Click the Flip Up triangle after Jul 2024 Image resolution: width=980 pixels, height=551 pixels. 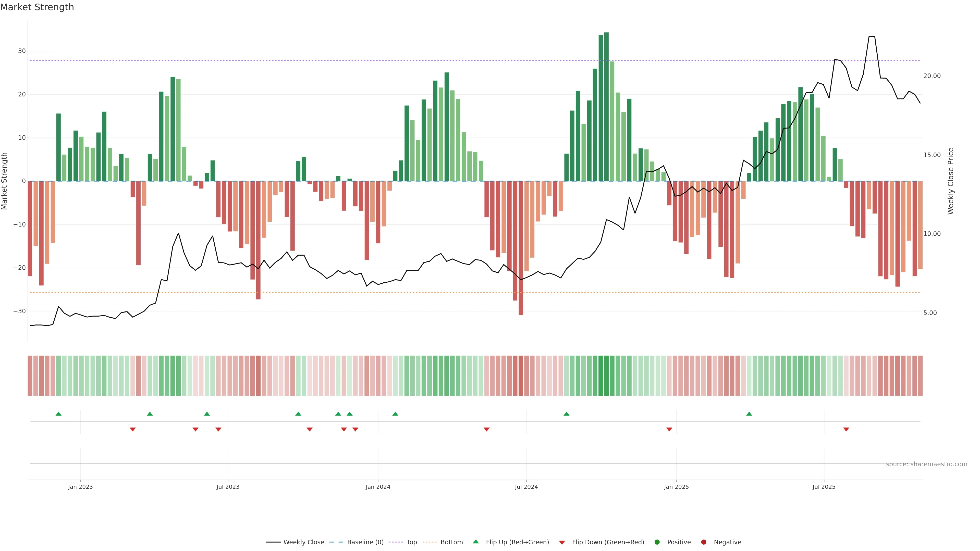566,414
